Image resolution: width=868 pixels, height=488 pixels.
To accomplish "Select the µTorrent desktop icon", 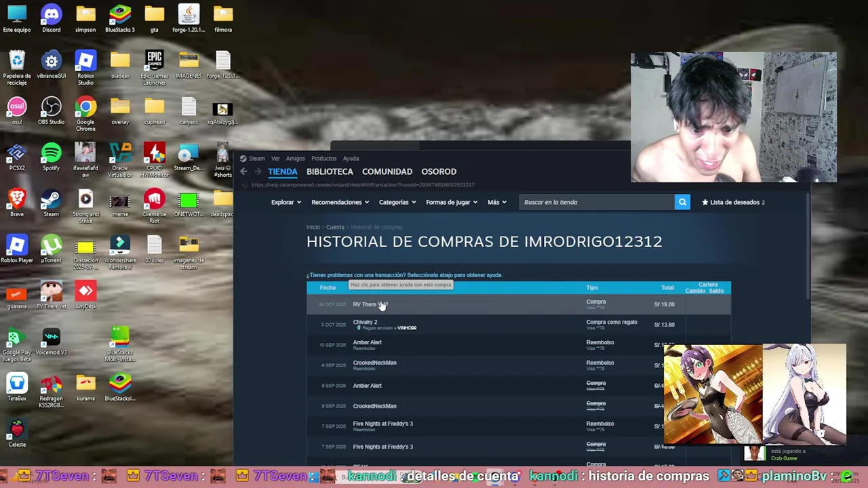I will [x=51, y=249].
